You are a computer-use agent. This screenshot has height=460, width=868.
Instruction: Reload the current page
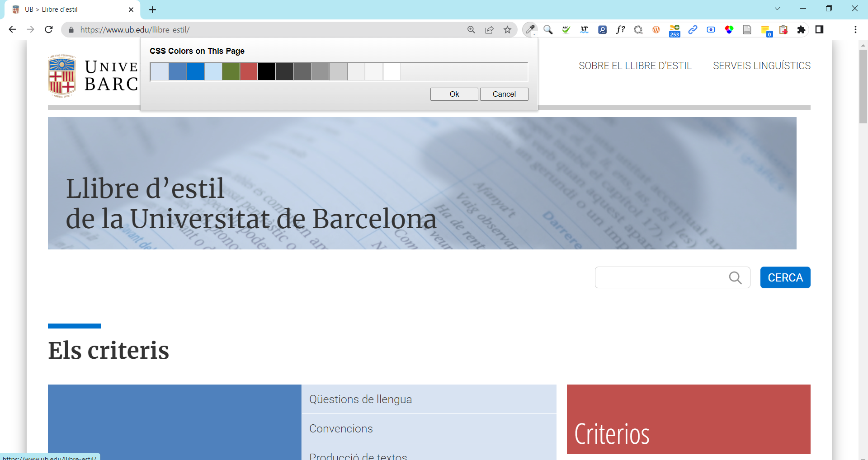click(x=48, y=29)
